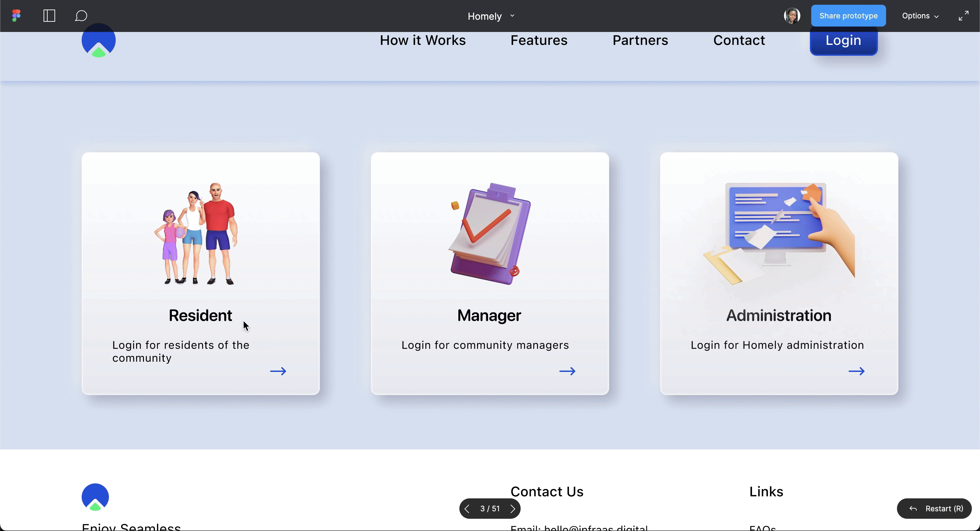Click the Resident card blue arrow
Viewport: 980px width, 531px height.
click(x=278, y=371)
